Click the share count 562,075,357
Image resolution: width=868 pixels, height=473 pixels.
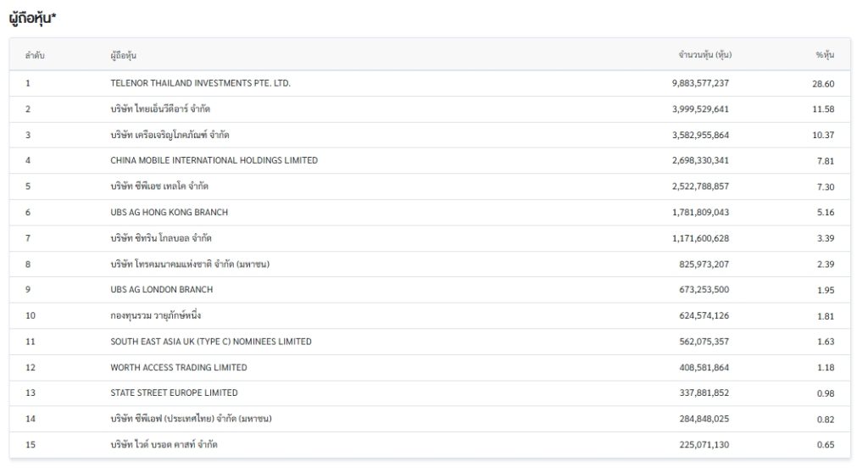[704, 342]
